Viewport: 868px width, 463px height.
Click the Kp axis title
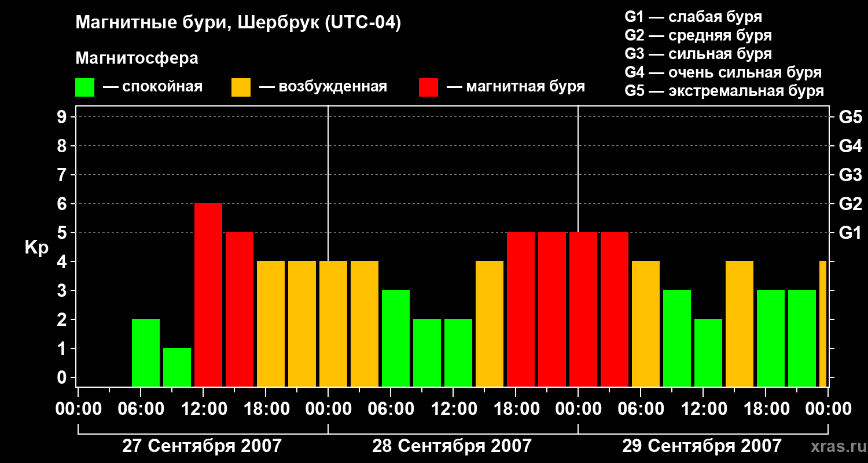(37, 248)
